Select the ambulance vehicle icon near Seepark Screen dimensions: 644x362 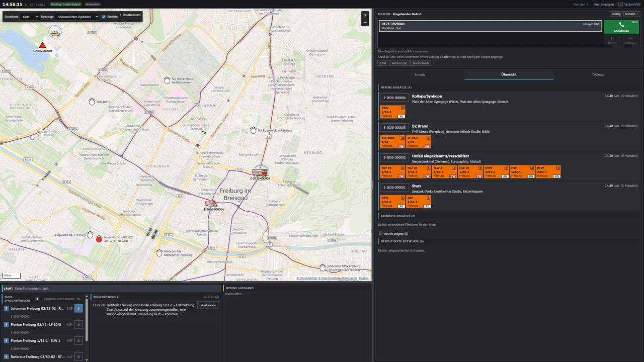coord(55,32)
